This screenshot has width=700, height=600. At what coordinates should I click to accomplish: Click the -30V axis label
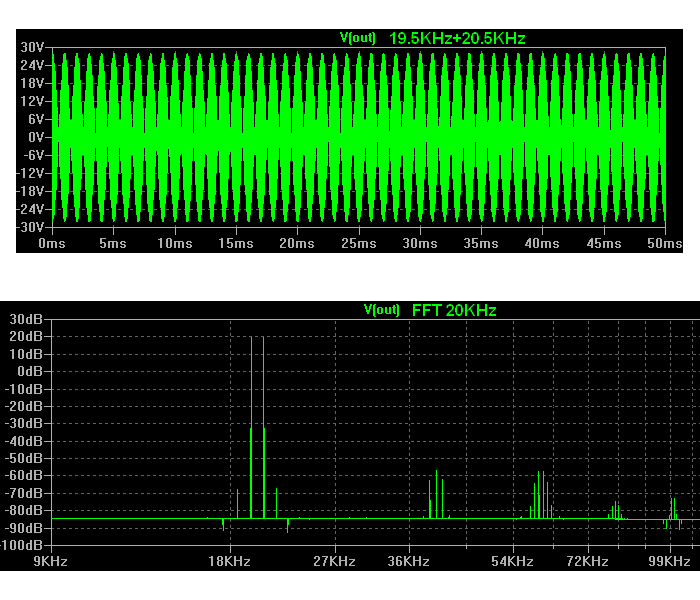(x=30, y=227)
